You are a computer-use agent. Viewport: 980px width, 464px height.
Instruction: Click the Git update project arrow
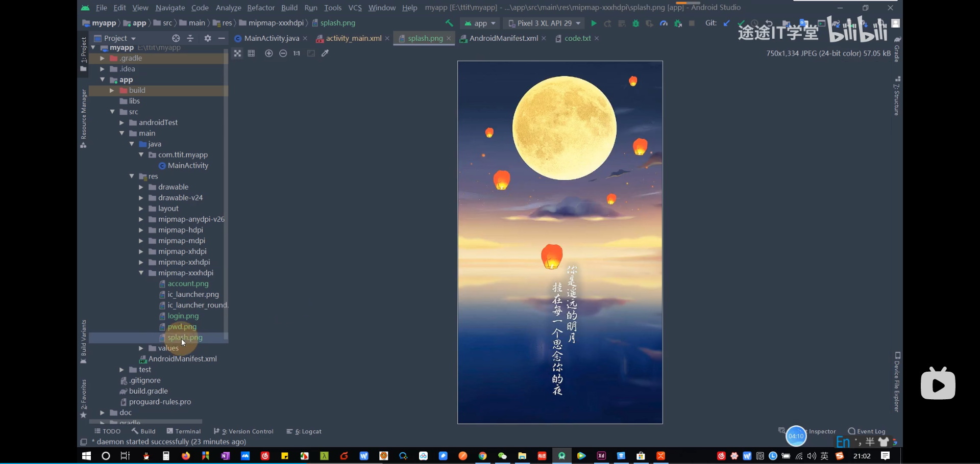pyautogui.click(x=726, y=23)
